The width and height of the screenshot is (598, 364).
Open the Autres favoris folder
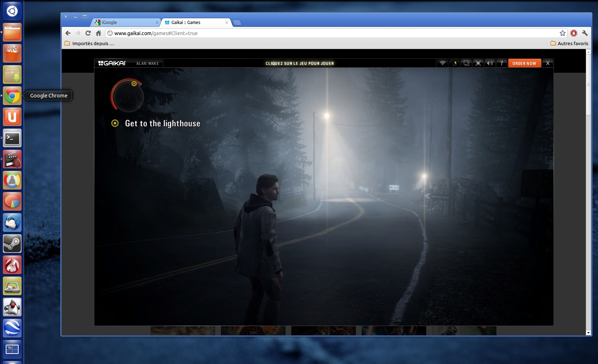coord(569,43)
